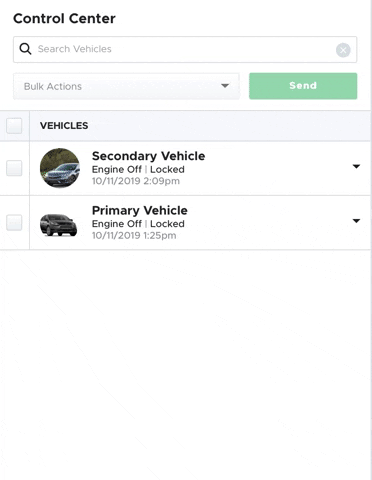Select the Secondary Vehicle name
372x480 pixels.
point(148,156)
